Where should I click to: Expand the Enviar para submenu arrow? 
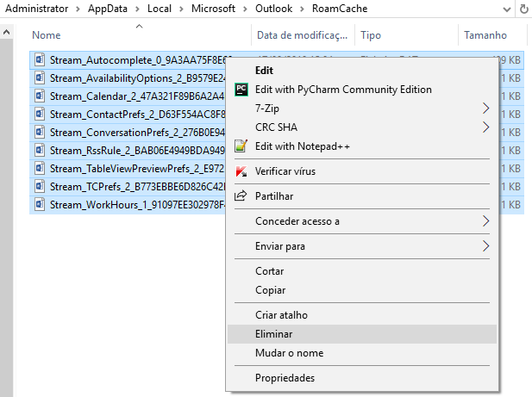pyautogui.click(x=485, y=246)
